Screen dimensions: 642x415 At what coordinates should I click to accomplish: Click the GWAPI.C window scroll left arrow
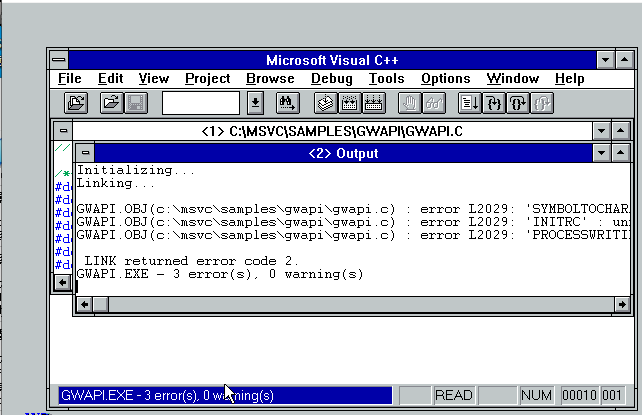coord(63,282)
